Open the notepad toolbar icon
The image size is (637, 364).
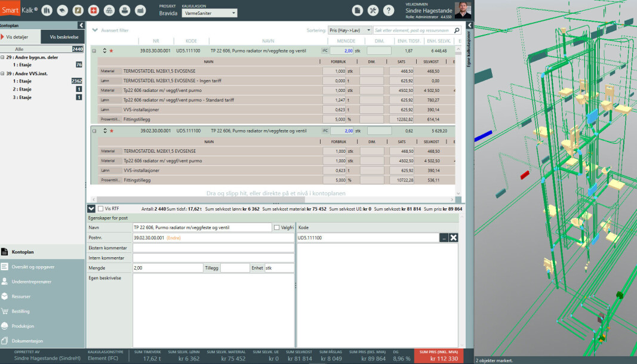(78, 10)
